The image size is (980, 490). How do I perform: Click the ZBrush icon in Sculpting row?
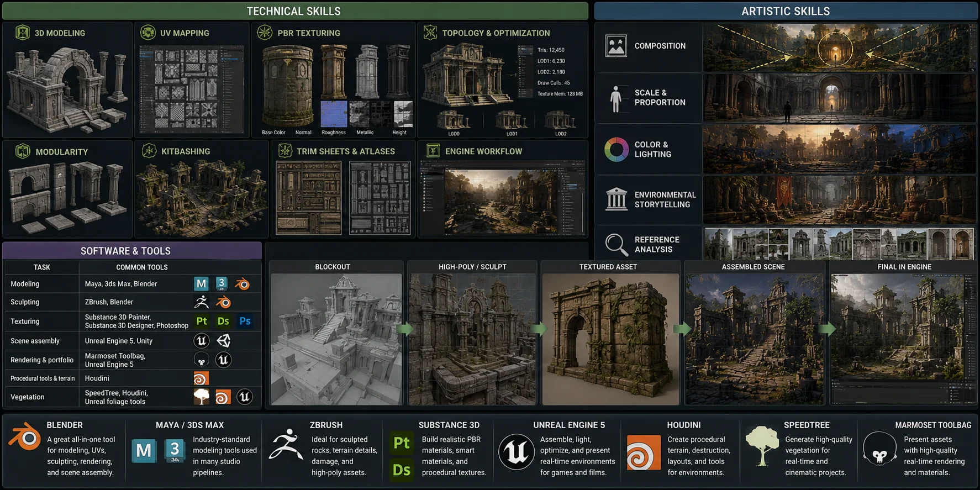pyautogui.click(x=202, y=302)
